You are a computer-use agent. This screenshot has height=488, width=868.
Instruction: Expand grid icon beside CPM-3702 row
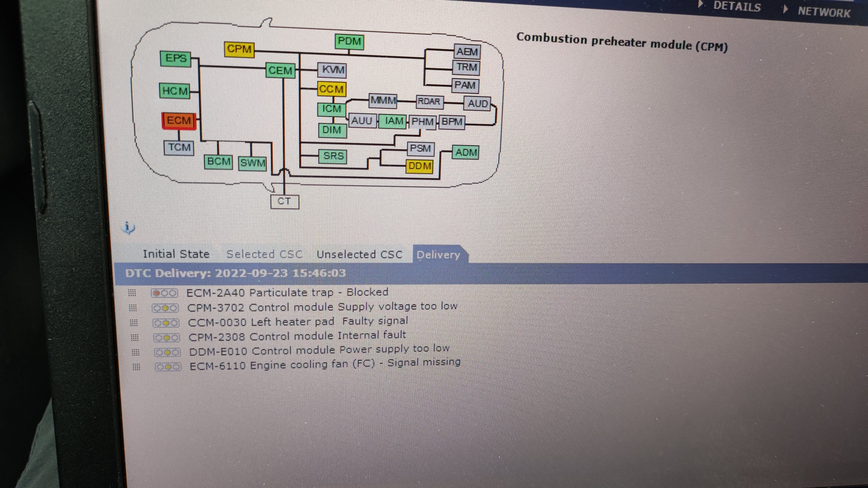pos(133,308)
